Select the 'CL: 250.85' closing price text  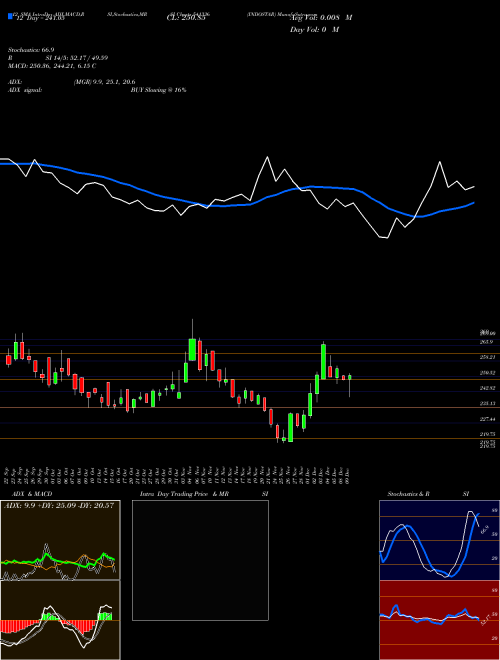(x=186, y=19)
